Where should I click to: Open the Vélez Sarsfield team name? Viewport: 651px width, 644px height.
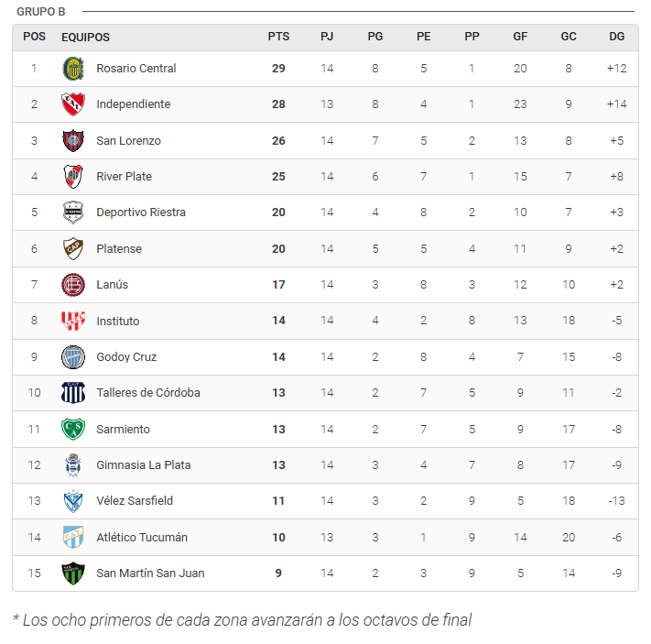135,501
